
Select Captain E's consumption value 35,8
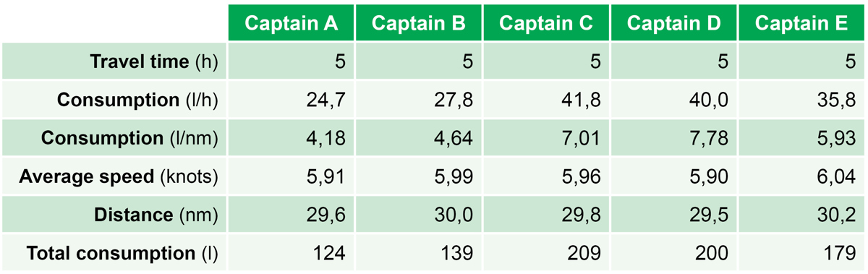click(x=801, y=100)
